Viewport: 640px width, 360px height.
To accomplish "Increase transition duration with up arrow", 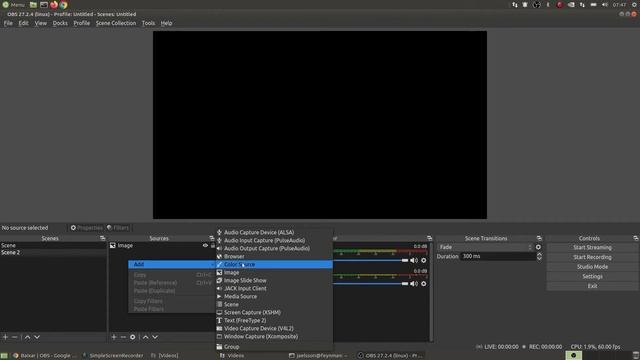I will pos(539,254).
